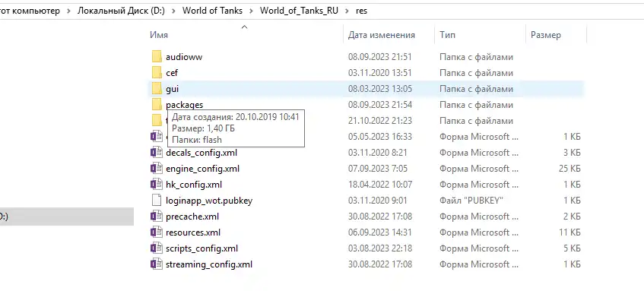Click the res breadcrumb segment
Screen dimensions: 644x291
(x=361, y=11)
